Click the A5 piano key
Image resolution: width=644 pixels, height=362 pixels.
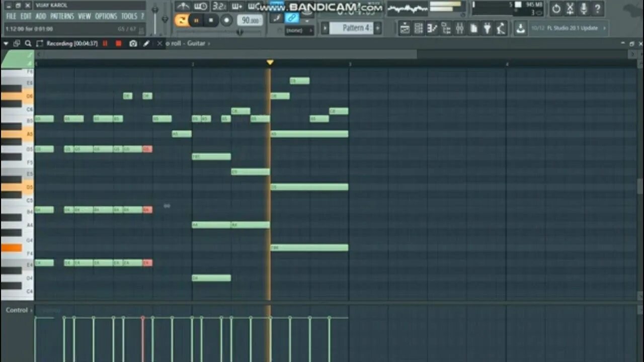coord(17,134)
